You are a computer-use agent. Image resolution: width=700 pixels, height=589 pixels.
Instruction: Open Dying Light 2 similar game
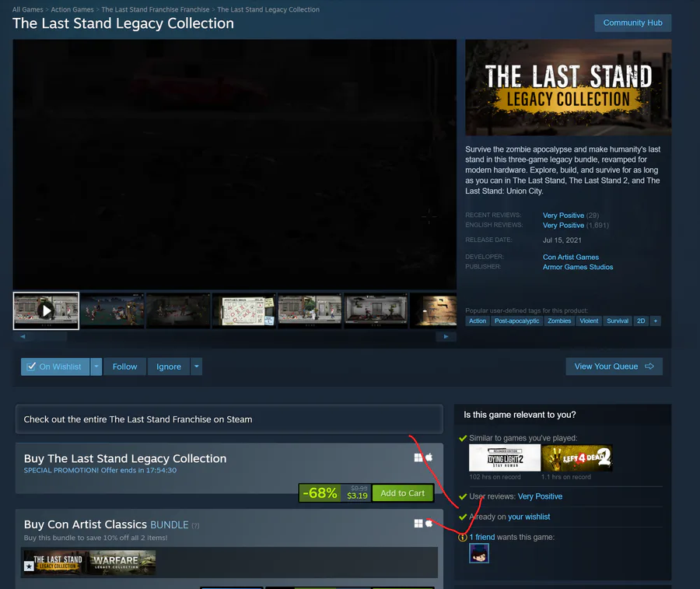point(505,458)
